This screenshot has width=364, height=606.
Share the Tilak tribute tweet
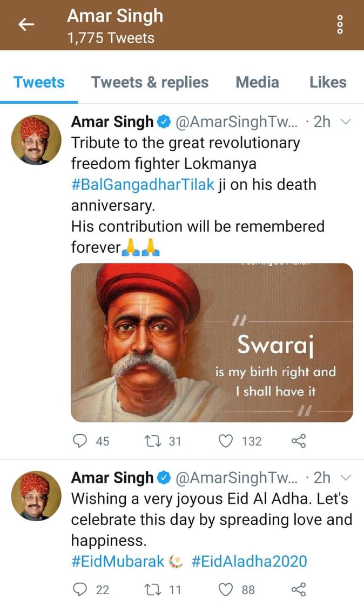pos(299,441)
